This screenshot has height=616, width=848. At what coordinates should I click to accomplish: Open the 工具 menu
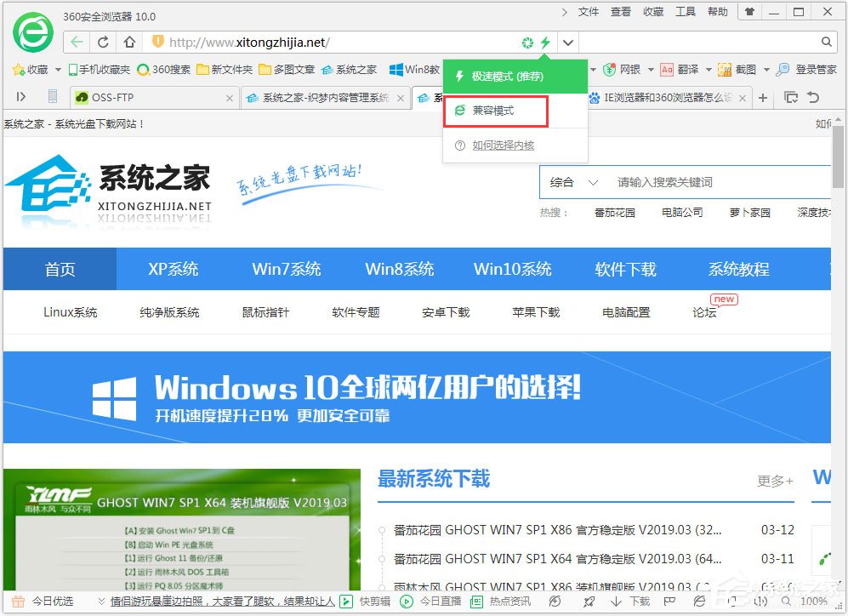coord(686,11)
